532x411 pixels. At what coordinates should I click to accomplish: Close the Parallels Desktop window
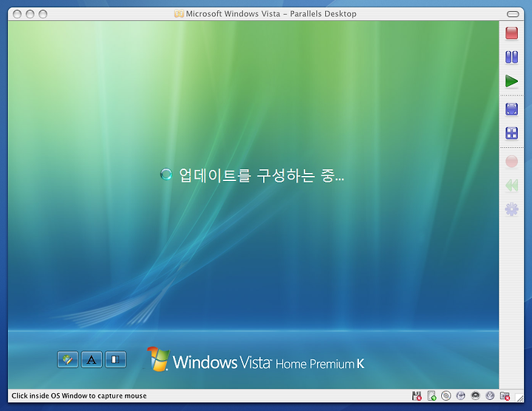pos(17,14)
